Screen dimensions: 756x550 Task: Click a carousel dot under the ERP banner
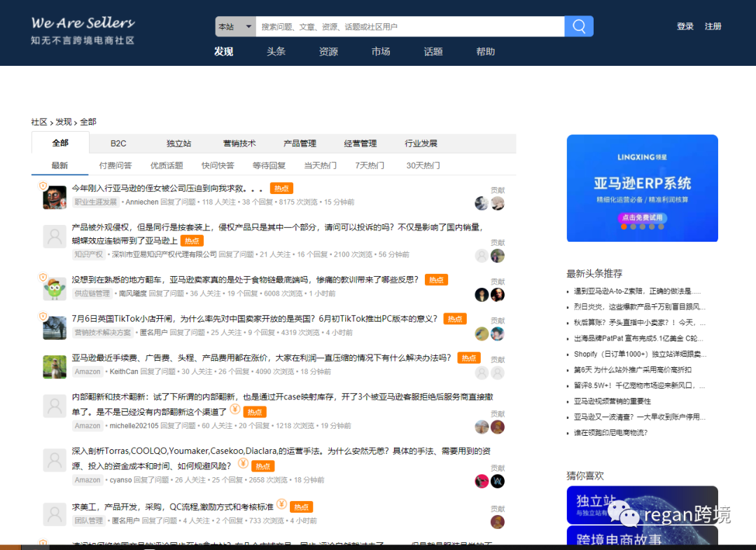(624, 227)
